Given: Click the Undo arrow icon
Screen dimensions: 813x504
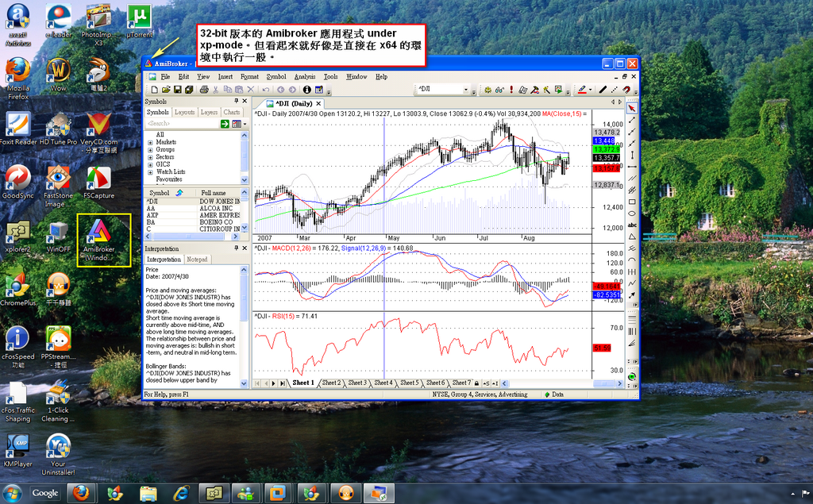Looking at the screenshot, I should coord(266,90).
